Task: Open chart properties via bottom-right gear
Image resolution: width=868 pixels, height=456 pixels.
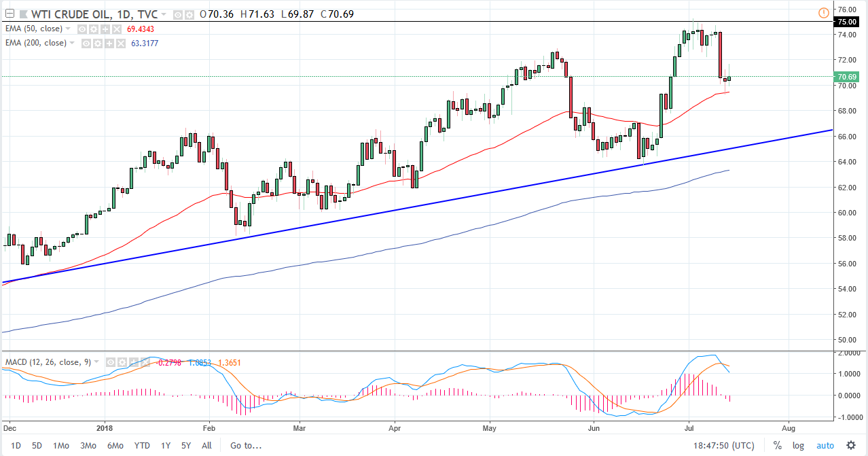Action: [851, 445]
